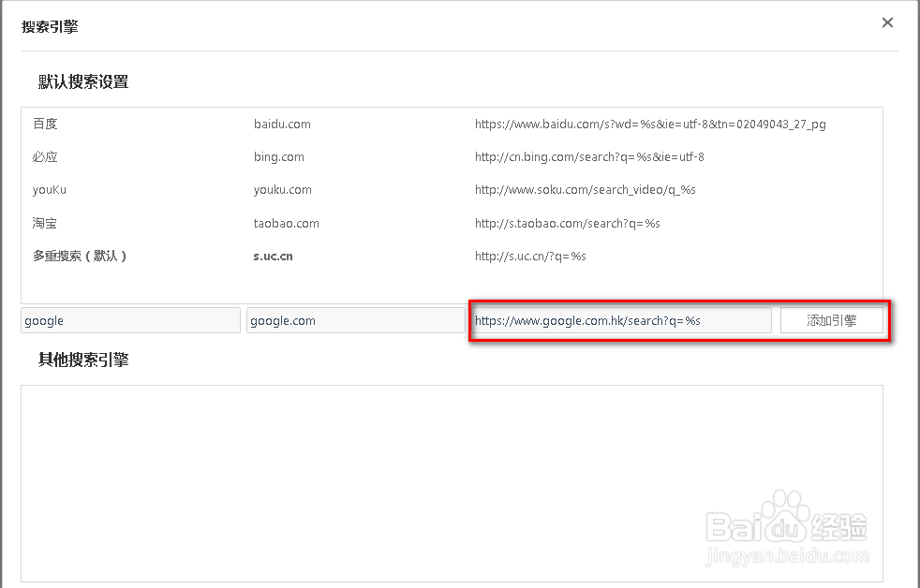Click the URL field with google.com.hk search
This screenshot has height=588, width=920.
click(x=621, y=320)
